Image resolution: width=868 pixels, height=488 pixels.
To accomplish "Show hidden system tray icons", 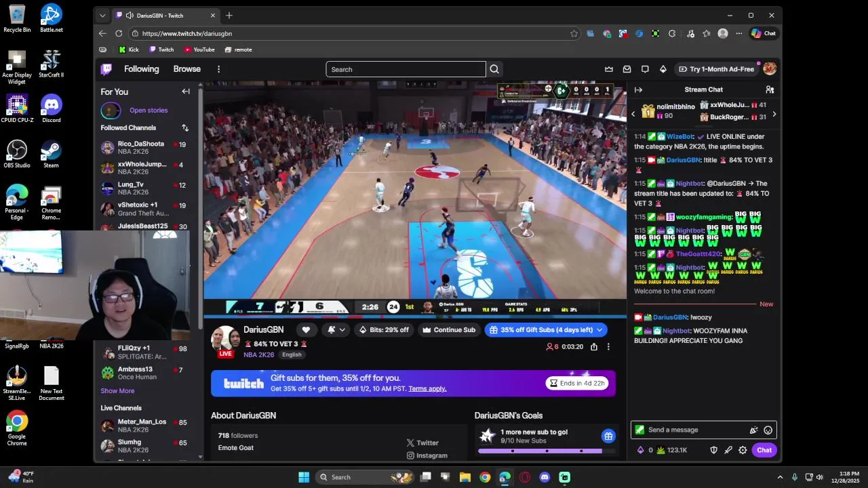I will click(780, 477).
